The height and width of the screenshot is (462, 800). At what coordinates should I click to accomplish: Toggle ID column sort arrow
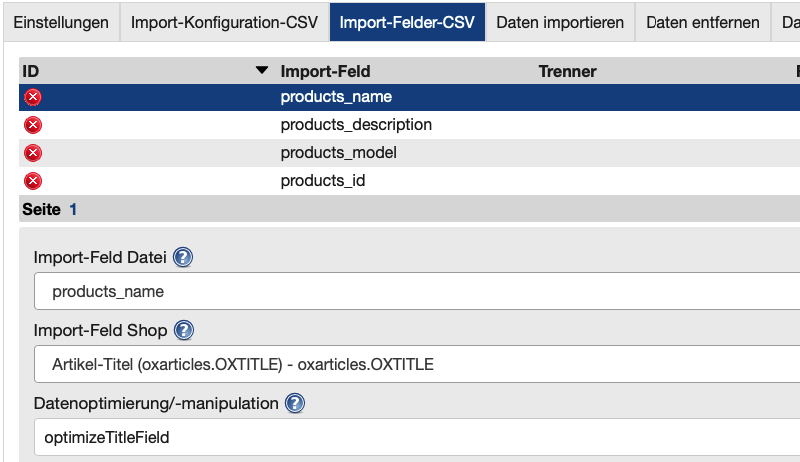262,71
